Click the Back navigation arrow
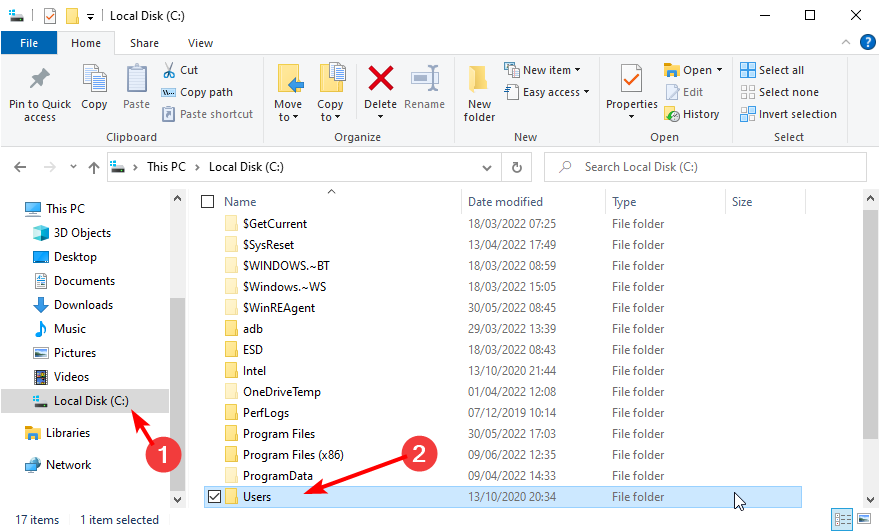Screen dimensions: 880x532 20,167
